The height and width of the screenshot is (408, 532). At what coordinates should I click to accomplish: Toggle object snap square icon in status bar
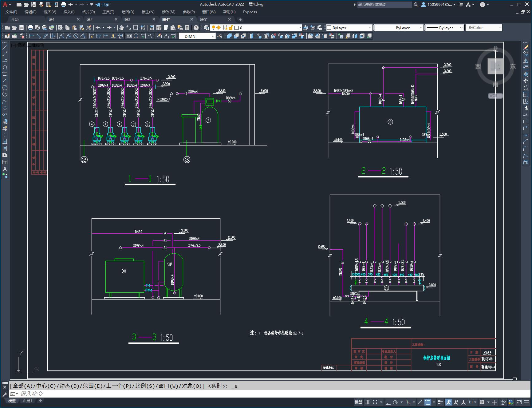428,402
